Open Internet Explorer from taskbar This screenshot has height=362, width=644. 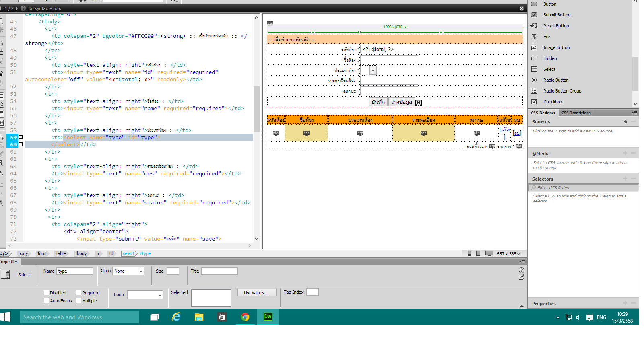[176, 317]
